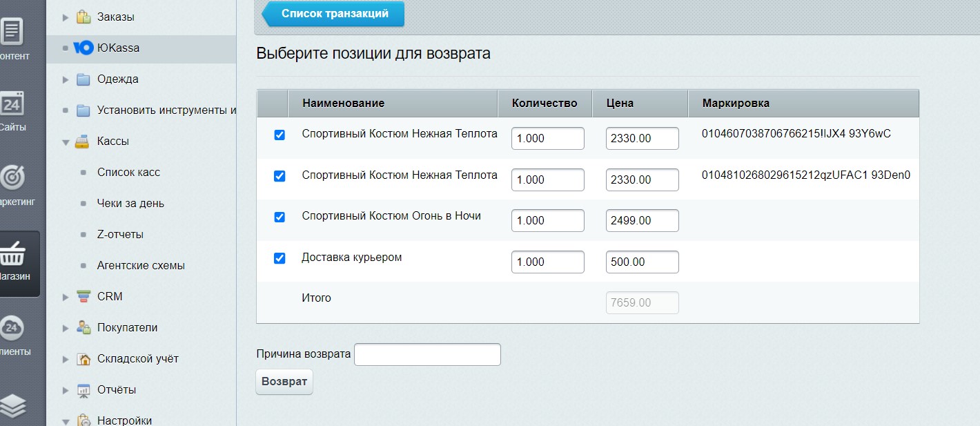
Task: Open the Marketing target icon
Action: click(x=12, y=177)
